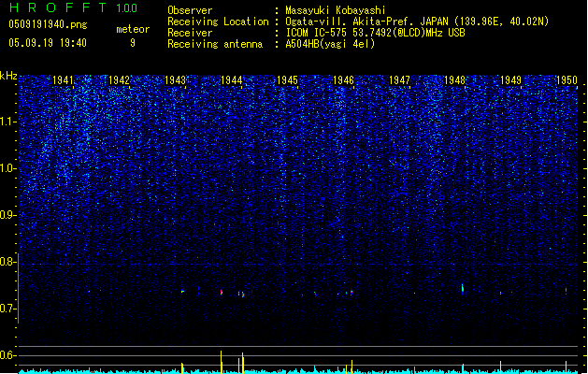Click the 0.9 kHz frequency label
This screenshot has height=374, width=588.
[7, 214]
